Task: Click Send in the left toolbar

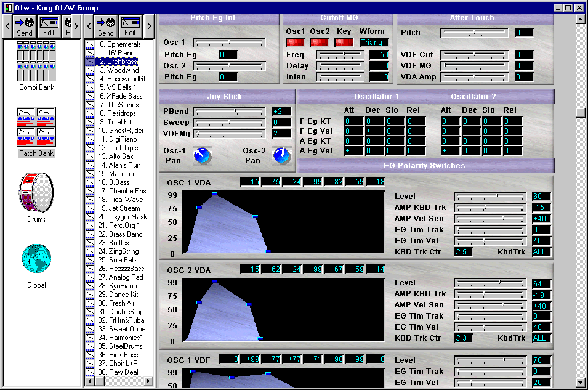Action: [25, 26]
